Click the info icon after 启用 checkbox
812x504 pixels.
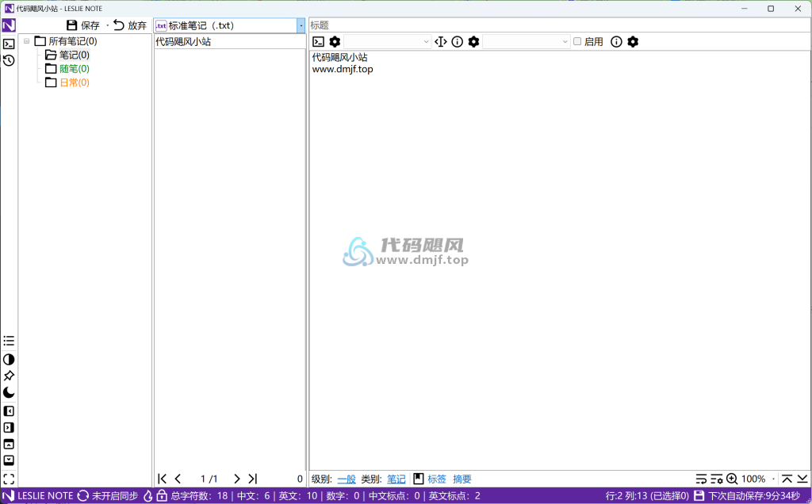click(x=616, y=42)
